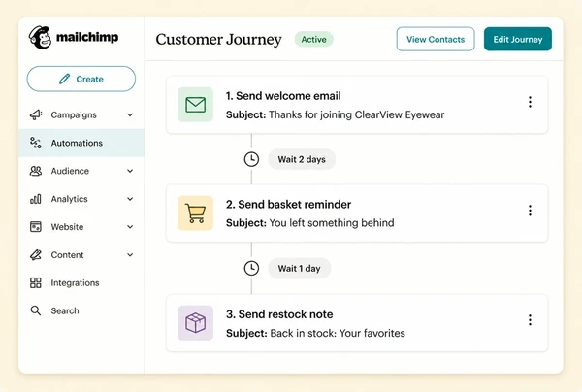Click the Content pen icon
The height and width of the screenshot is (392, 582).
pyautogui.click(x=36, y=254)
